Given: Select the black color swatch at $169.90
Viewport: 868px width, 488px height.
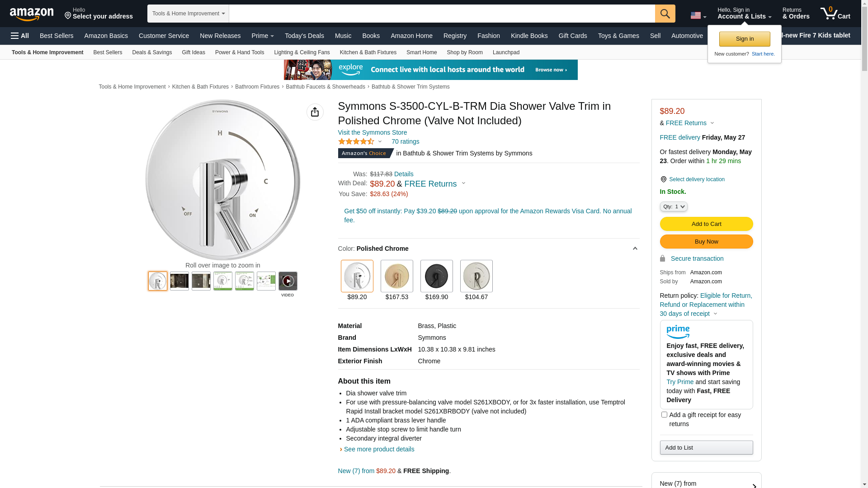Looking at the screenshot, I should (x=436, y=276).
